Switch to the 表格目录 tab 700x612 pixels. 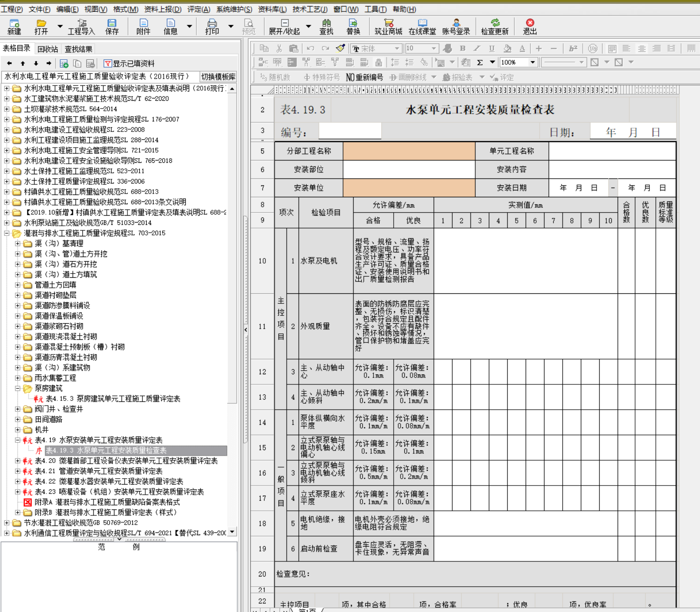(x=17, y=48)
